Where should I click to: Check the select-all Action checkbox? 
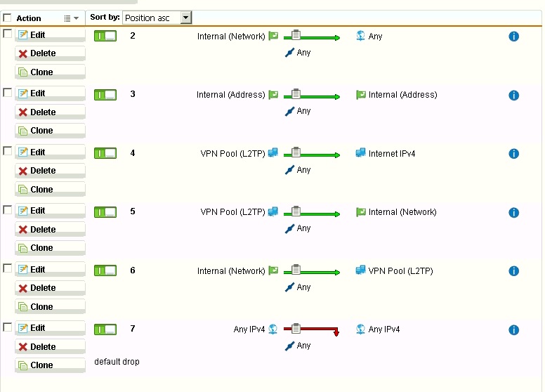coord(7,18)
